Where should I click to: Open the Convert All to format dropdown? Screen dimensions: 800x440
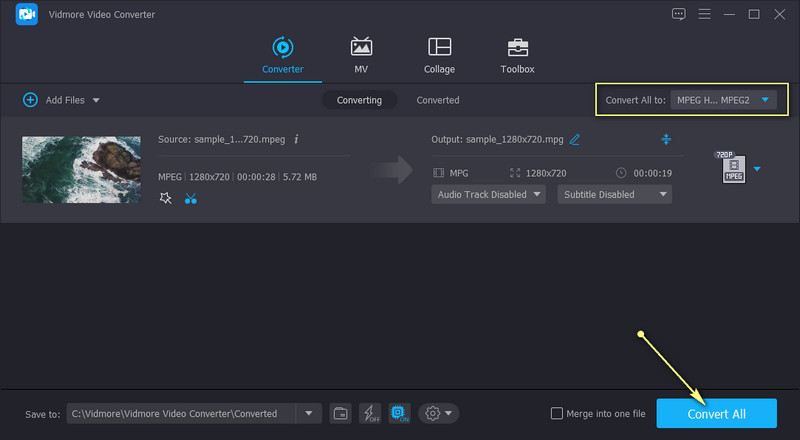(x=722, y=100)
